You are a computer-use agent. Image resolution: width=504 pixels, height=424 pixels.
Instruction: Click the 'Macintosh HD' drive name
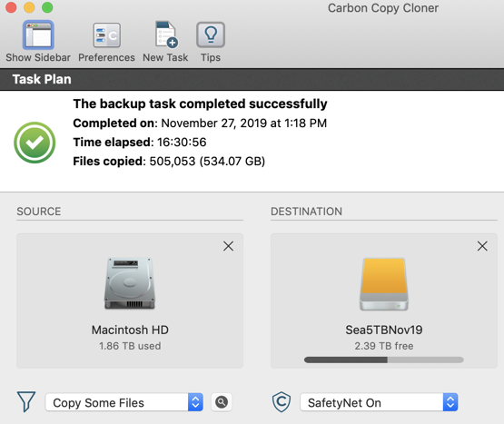[x=130, y=330]
